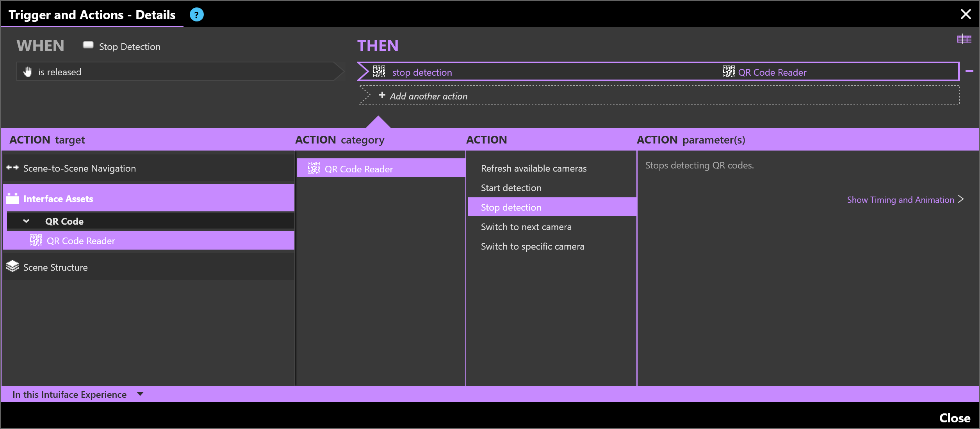Viewport: 980px width, 429px height.
Task: Choose Stop detection action
Action: click(x=552, y=207)
